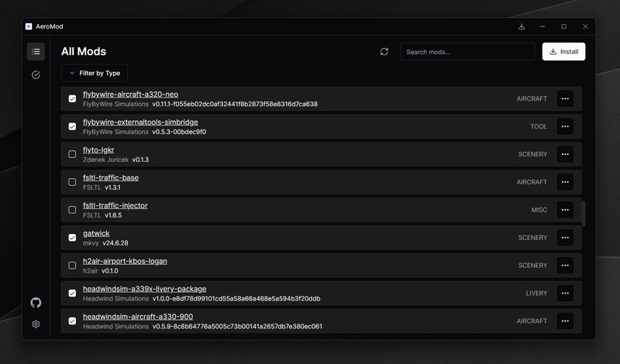Open more options for h2air-airport-kbos-logan

(x=565, y=266)
